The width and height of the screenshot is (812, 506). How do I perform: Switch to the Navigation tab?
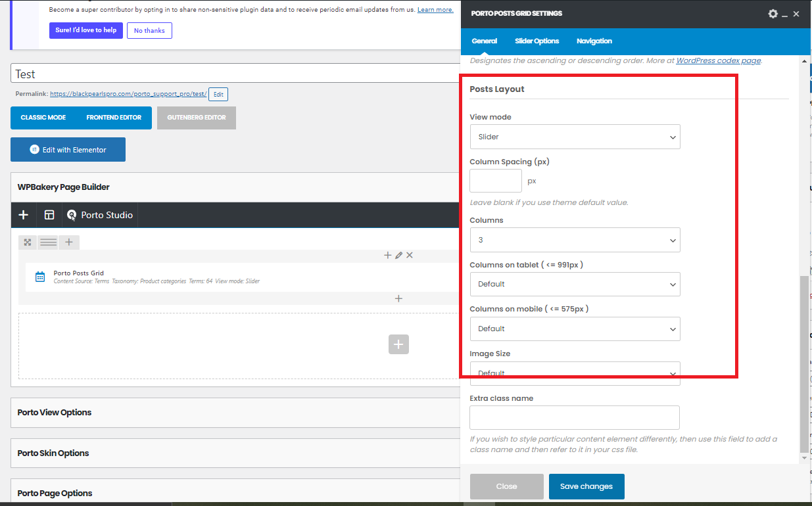coord(594,41)
